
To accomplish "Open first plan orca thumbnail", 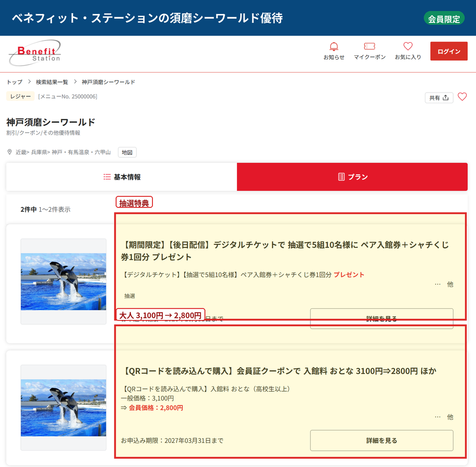I will (63, 281).
